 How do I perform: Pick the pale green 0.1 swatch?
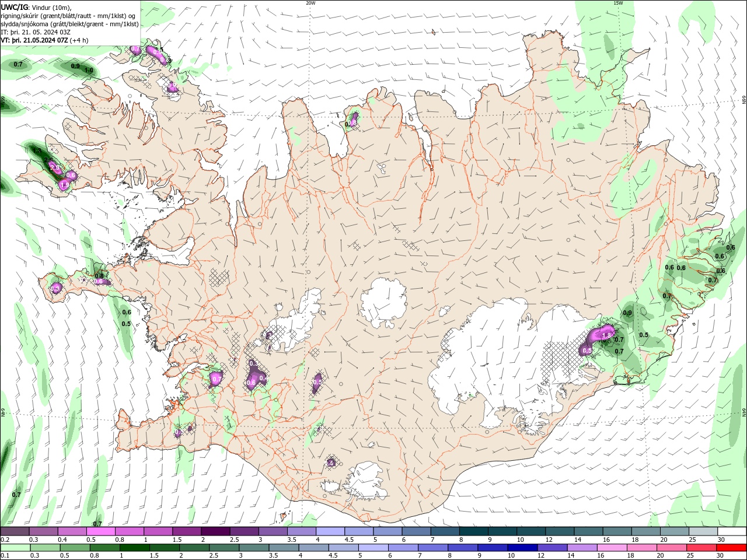pyautogui.click(x=15, y=548)
